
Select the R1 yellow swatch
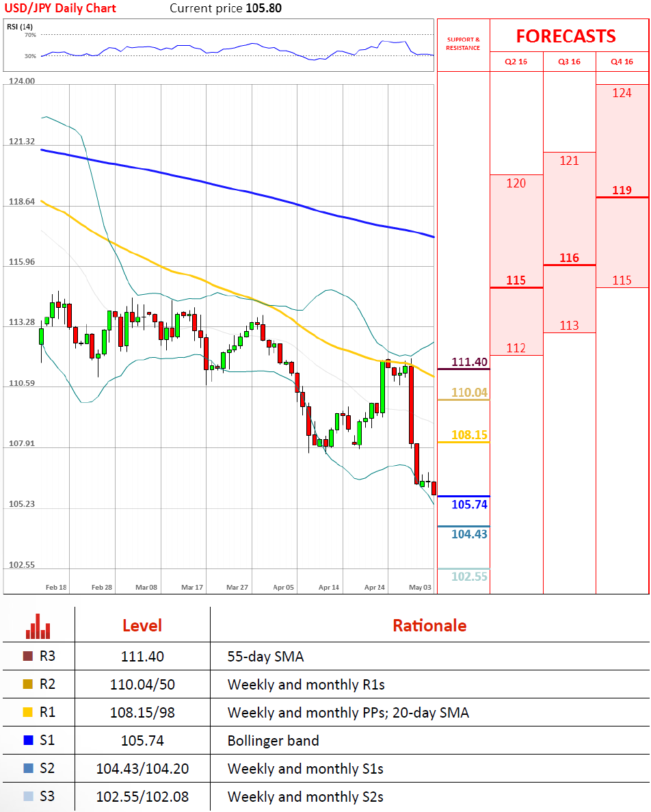point(29,712)
